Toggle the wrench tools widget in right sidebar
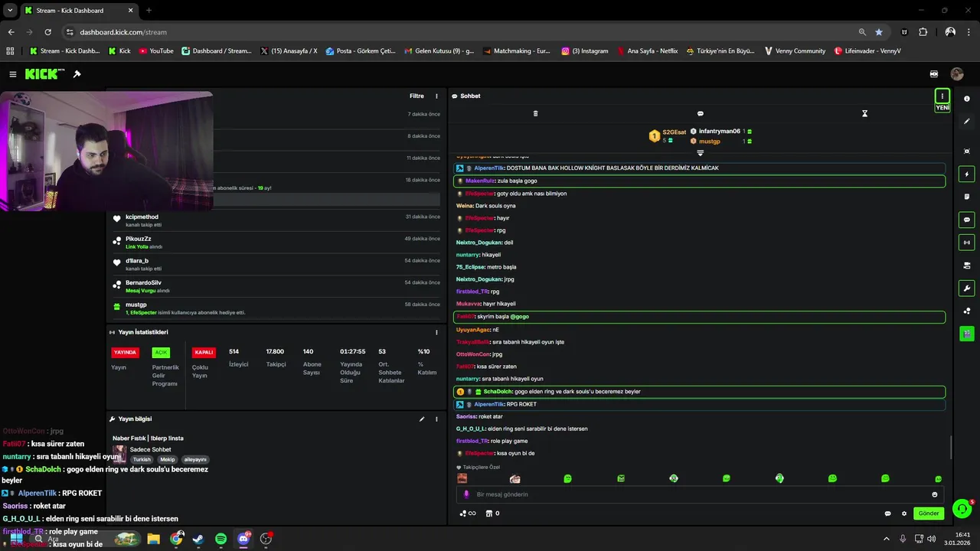 pos(967,289)
